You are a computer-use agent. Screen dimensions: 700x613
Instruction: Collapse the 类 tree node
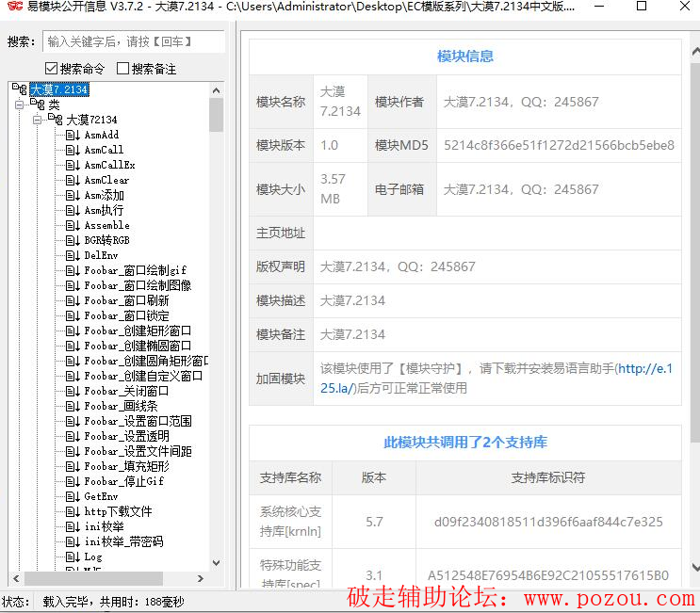pyautogui.click(x=19, y=105)
